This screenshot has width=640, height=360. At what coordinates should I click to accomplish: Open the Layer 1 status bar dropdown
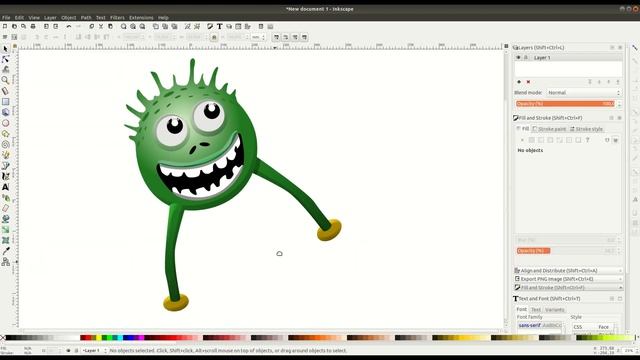coord(94,350)
